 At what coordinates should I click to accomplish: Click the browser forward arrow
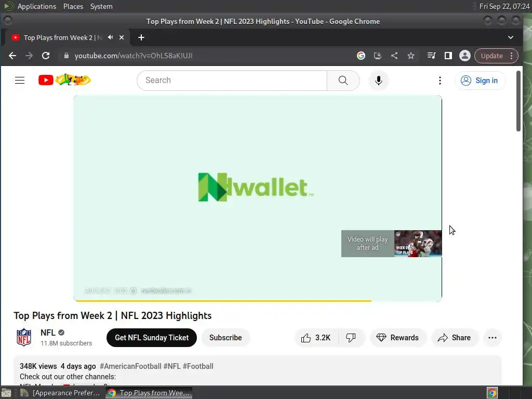(x=29, y=56)
